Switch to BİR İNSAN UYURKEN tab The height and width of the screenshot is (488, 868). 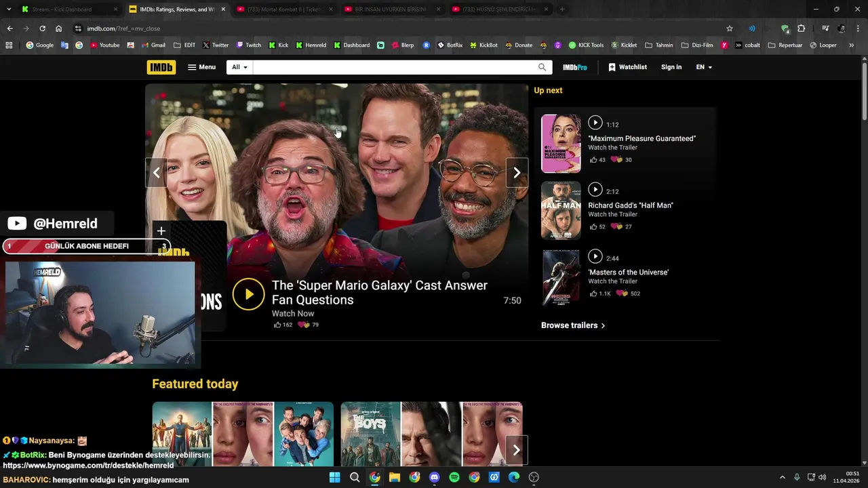[393, 9]
